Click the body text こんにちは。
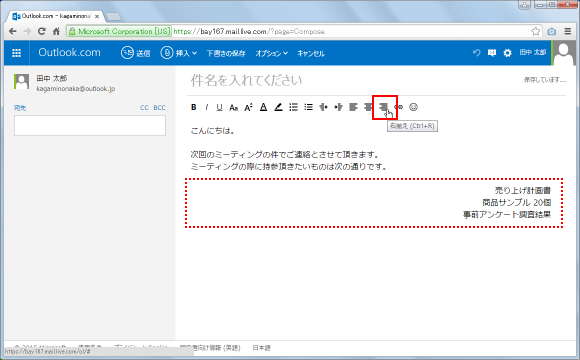 coord(212,131)
